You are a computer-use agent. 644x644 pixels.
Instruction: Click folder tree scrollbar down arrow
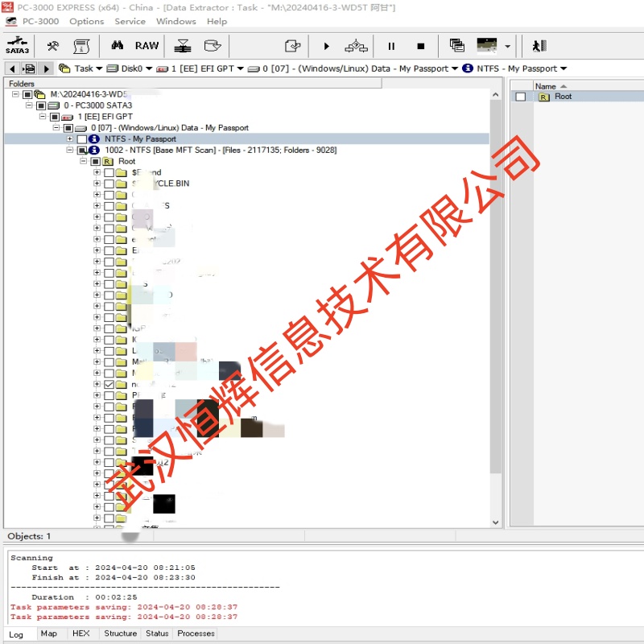496,522
